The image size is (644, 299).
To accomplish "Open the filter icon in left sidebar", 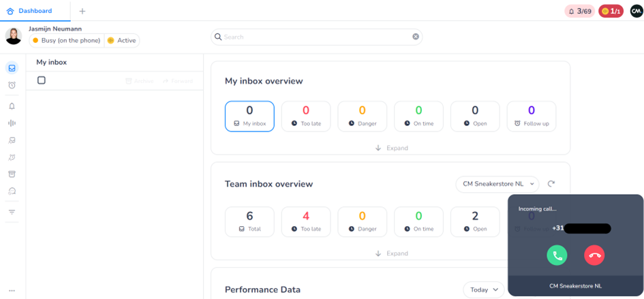I will (12, 212).
